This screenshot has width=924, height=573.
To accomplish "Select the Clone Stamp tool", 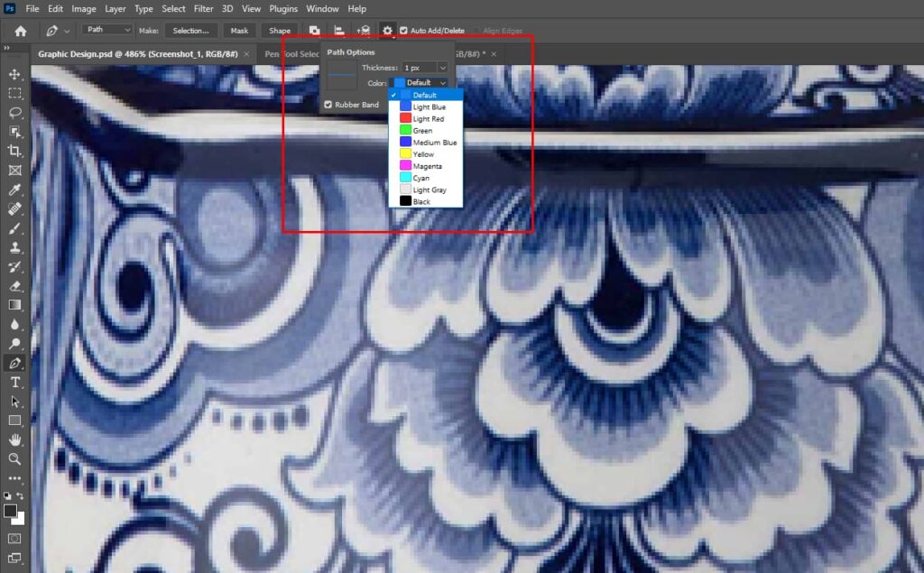I will [14, 247].
